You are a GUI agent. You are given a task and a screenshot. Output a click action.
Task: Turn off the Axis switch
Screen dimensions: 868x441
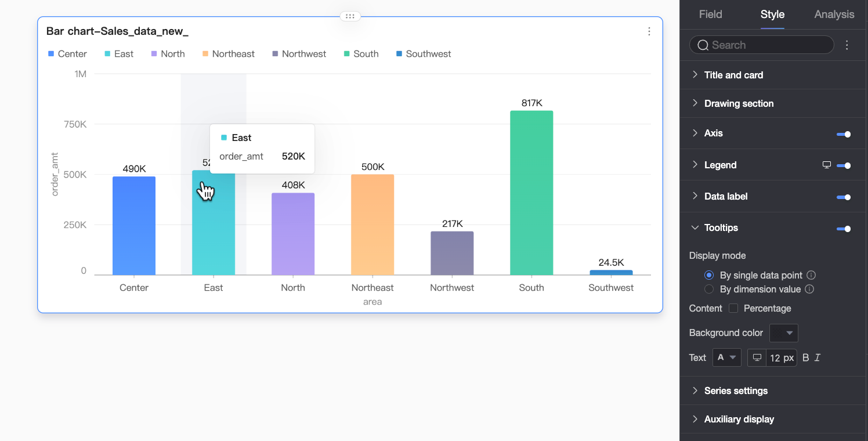click(844, 134)
